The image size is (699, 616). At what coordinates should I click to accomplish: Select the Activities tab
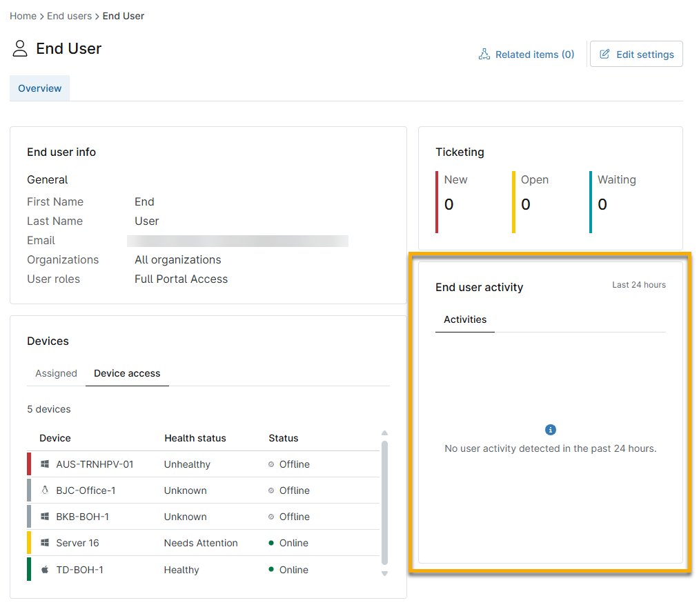[465, 319]
